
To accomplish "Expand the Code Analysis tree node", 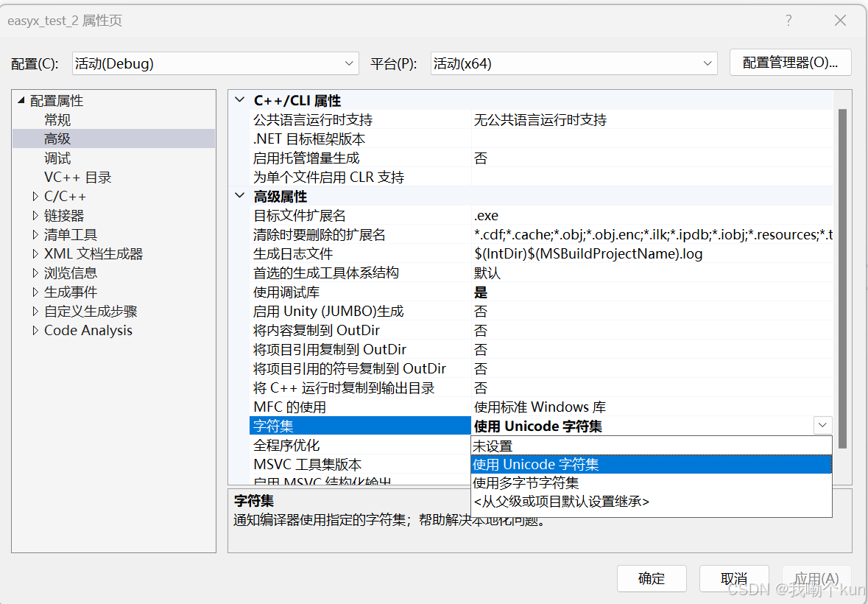I will 35,330.
